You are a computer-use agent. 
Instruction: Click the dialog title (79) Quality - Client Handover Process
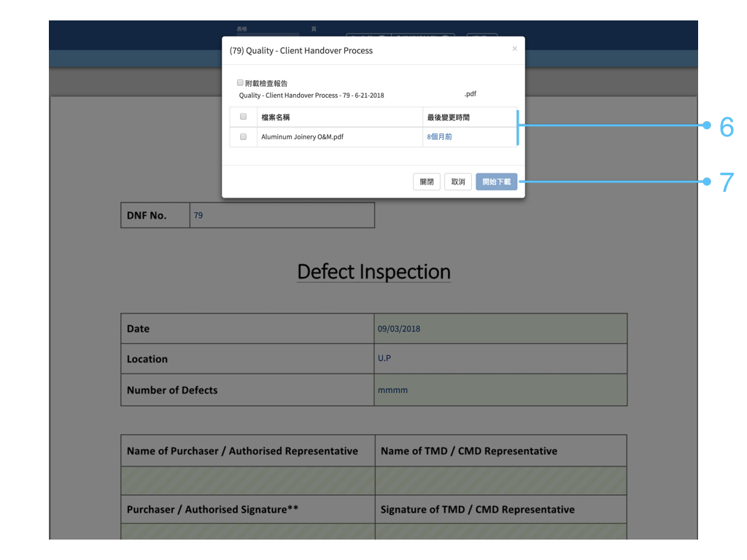(x=301, y=50)
